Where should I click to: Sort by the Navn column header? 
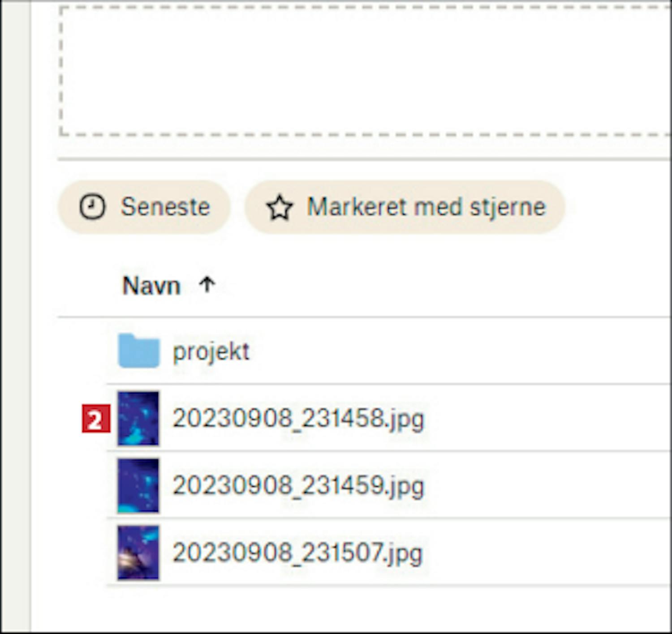click(x=151, y=286)
